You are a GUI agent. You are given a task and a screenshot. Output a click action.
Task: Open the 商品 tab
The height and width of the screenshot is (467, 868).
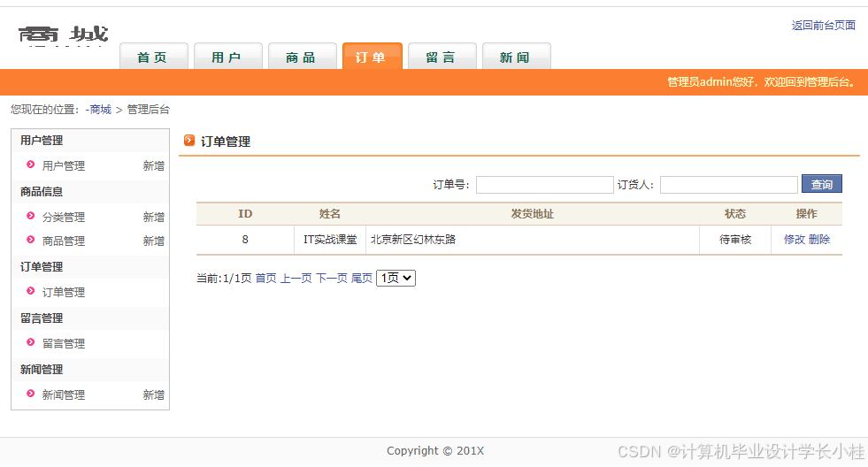click(302, 57)
